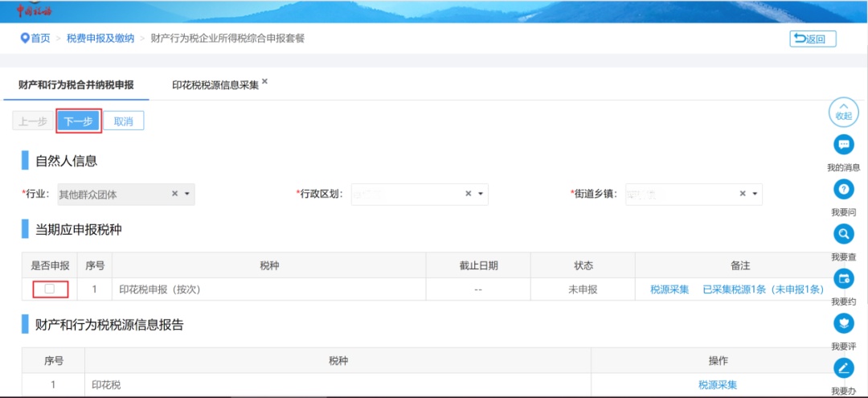This screenshot has width=868, height=398.
Task: Switch to 印花税税源信息采集 tab
Action: (x=215, y=85)
